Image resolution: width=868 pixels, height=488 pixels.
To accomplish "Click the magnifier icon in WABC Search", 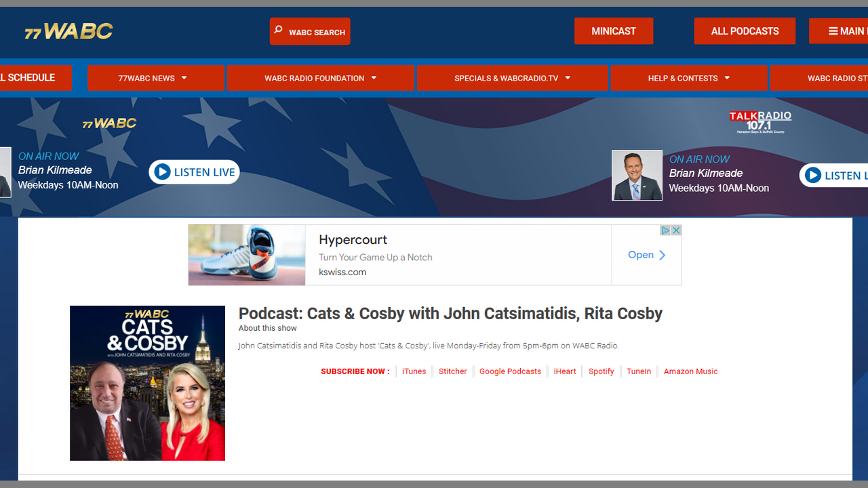I will click(x=278, y=30).
